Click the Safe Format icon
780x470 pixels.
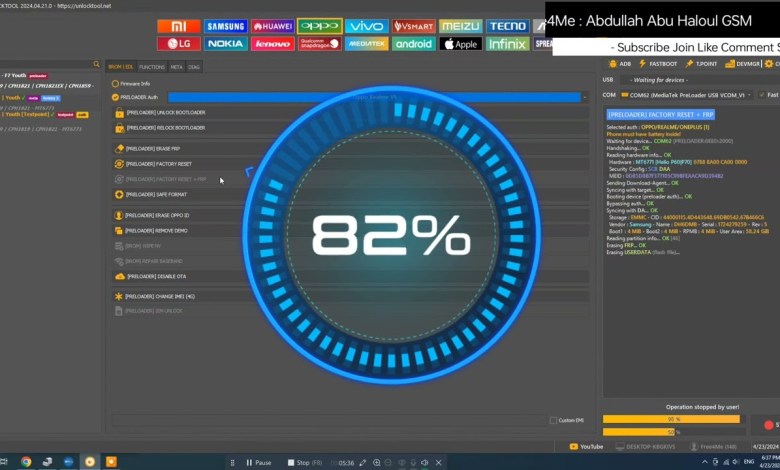(120, 194)
